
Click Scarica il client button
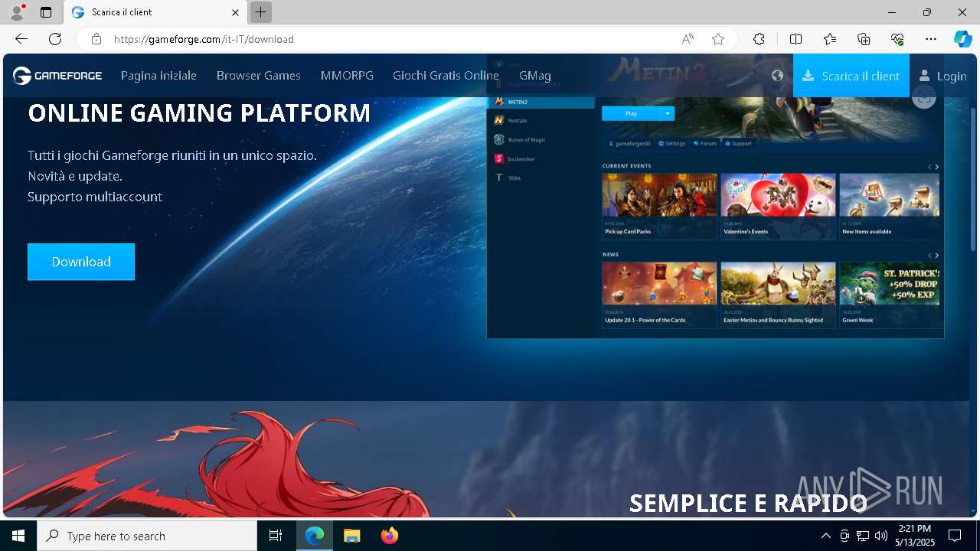pos(851,75)
